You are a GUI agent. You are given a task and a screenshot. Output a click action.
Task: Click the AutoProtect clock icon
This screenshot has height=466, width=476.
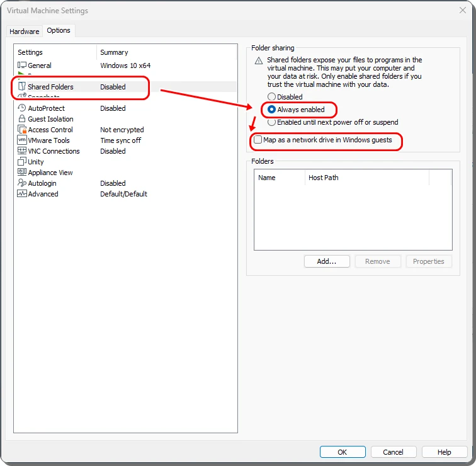coord(22,108)
